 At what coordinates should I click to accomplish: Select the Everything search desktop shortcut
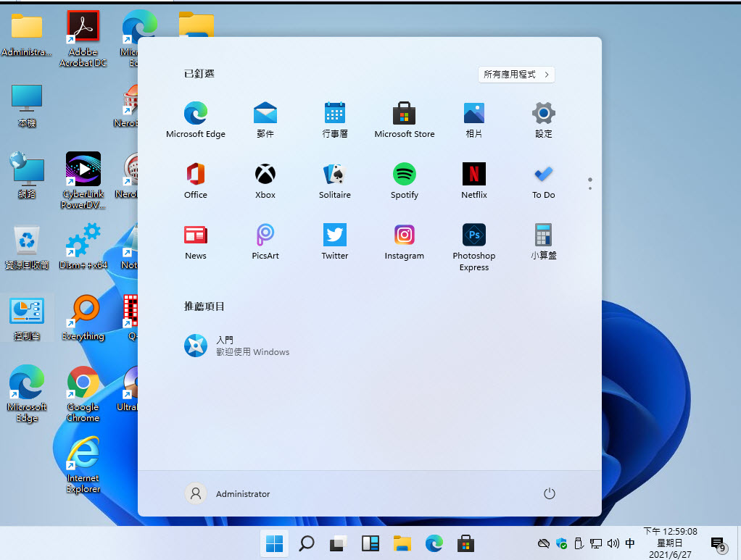[83, 317]
